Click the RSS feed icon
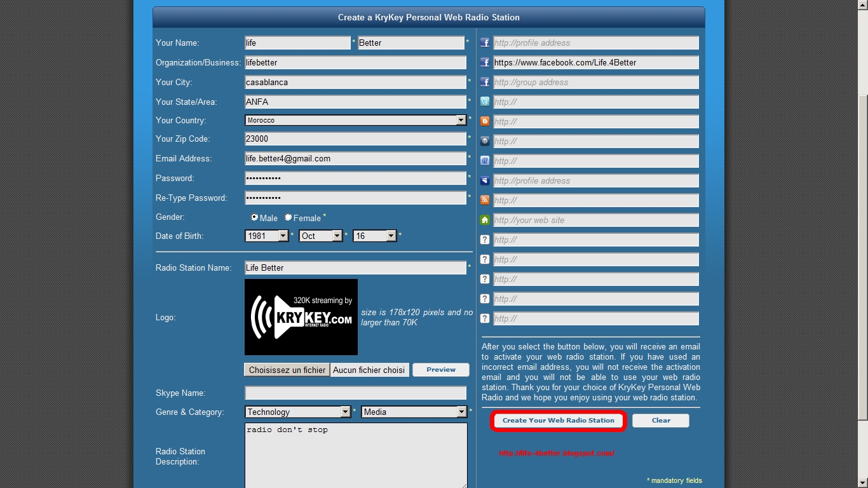Screen dimensions: 868x488 (484, 200)
